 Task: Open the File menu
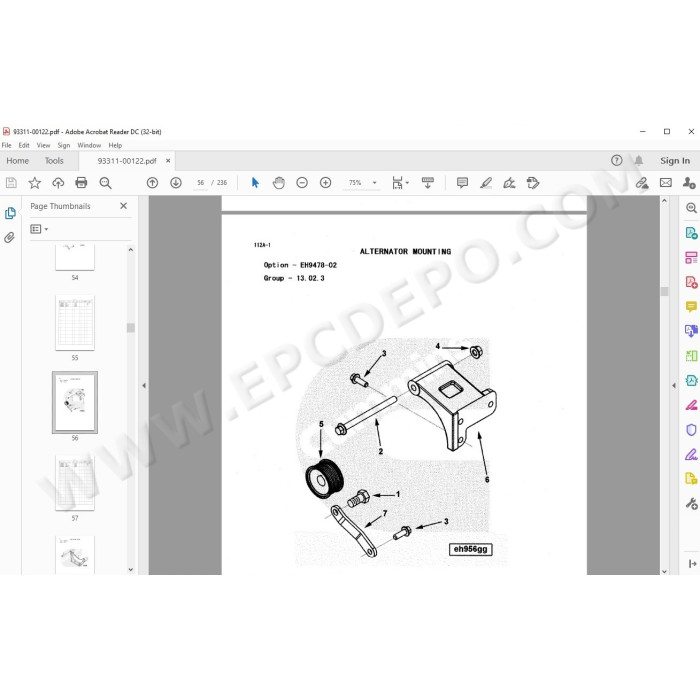tap(7, 145)
